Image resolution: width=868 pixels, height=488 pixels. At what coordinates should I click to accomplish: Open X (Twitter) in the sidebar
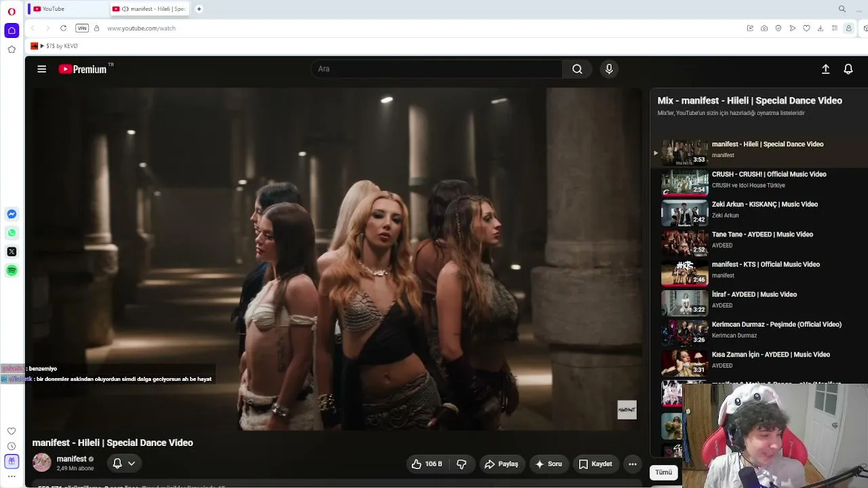click(x=12, y=251)
